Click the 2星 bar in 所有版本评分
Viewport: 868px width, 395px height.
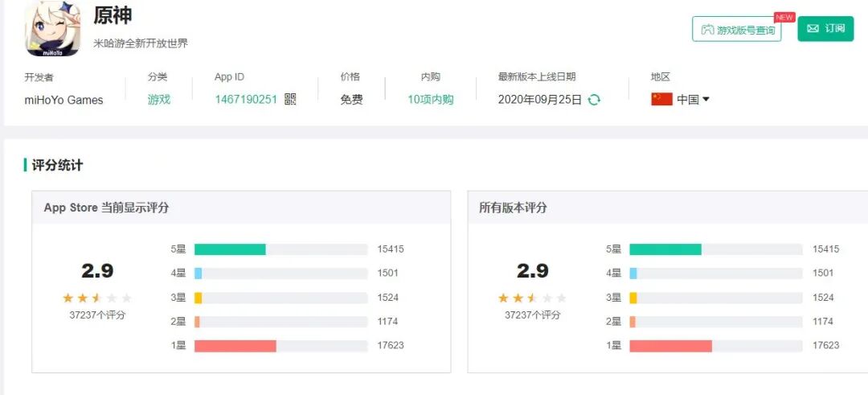click(716, 322)
